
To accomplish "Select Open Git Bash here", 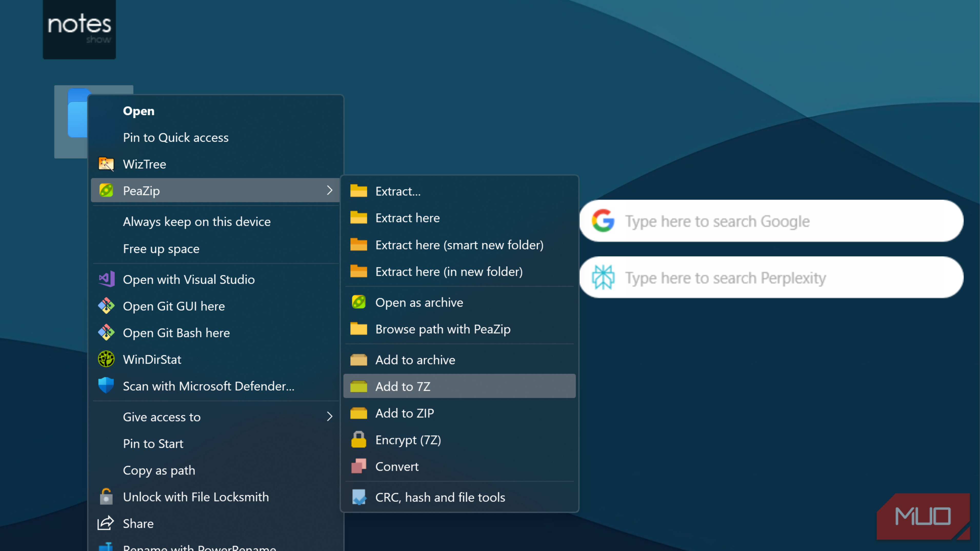I will pos(176,333).
